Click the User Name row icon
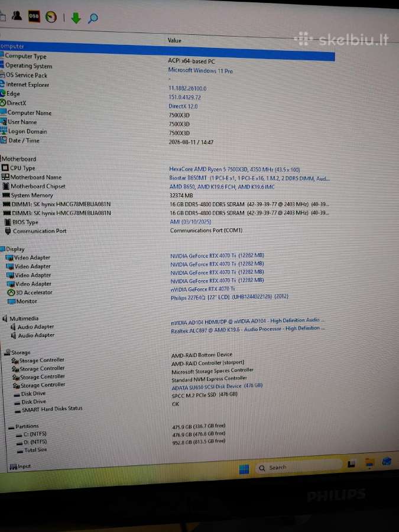This screenshot has width=399, height=532. [x=4, y=121]
